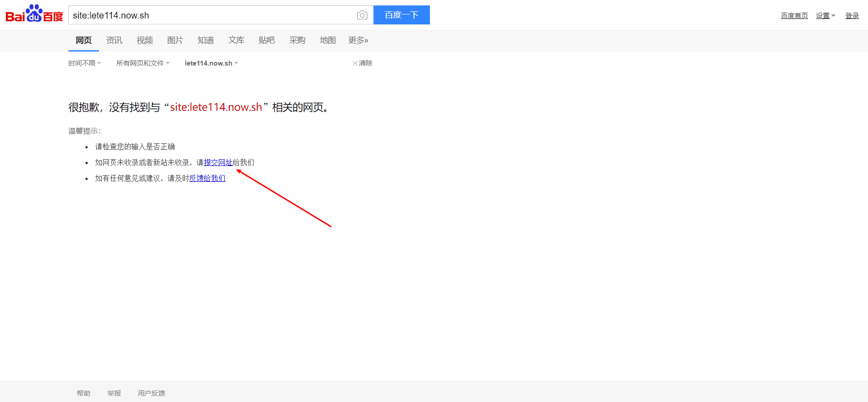
Task: Go to the 知道 tab
Action: click(206, 40)
